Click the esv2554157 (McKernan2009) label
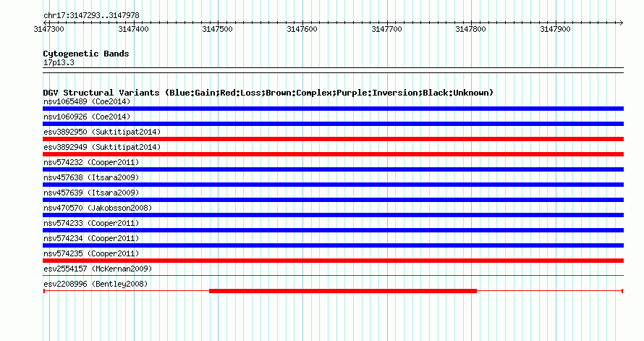This screenshot has width=644, height=341. pyautogui.click(x=98, y=269)
